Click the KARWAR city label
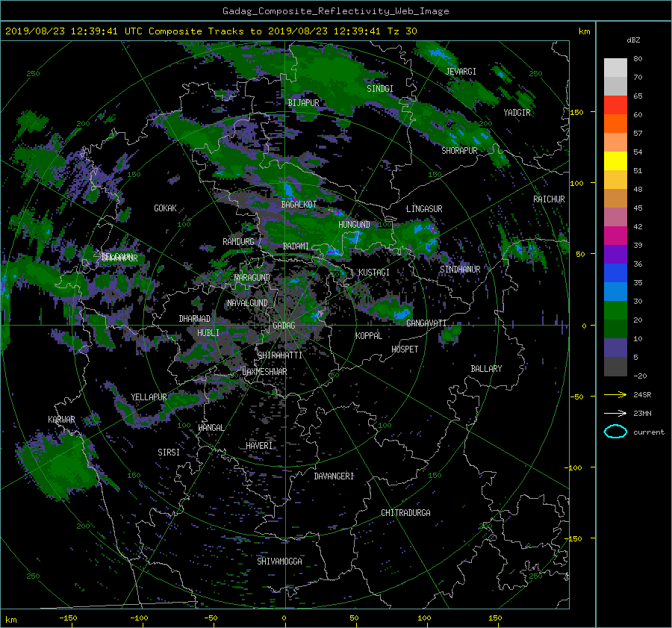672x628 pixels. click(x=61, y=420)
